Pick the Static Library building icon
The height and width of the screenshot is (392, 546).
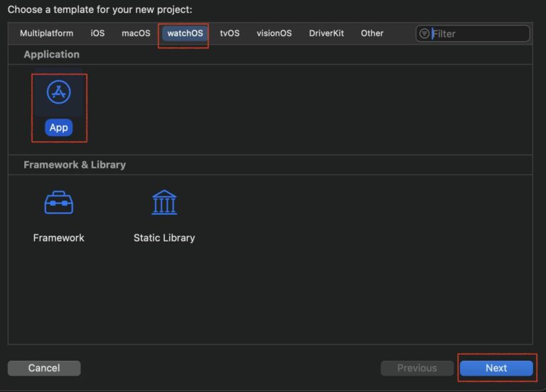[x=164, y=202]
